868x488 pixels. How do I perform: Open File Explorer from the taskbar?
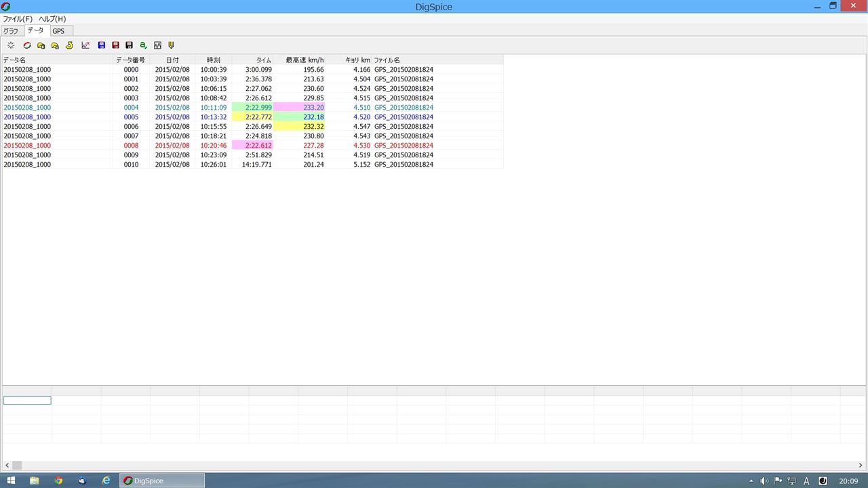coord(35,481)
